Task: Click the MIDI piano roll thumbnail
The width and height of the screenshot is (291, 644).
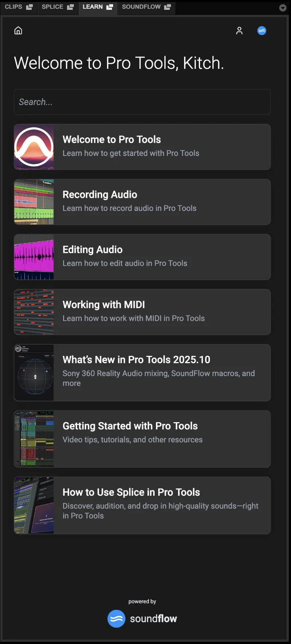Action: [x=34, y=312]
